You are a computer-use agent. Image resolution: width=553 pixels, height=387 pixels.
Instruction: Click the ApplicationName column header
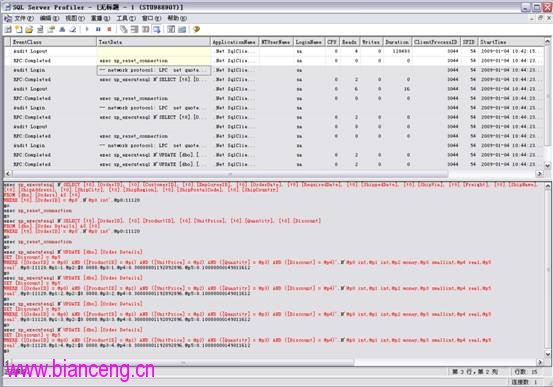click(235, 42)
